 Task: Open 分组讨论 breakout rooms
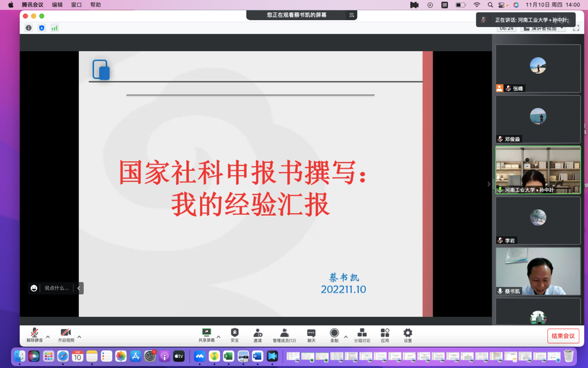point(362,334)
